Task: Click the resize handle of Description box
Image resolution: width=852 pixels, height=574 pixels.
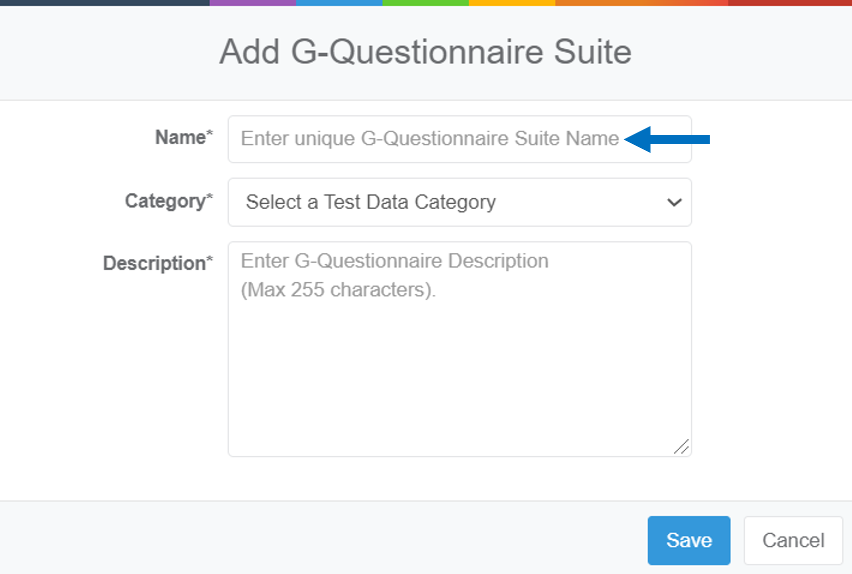Action: 681,447
